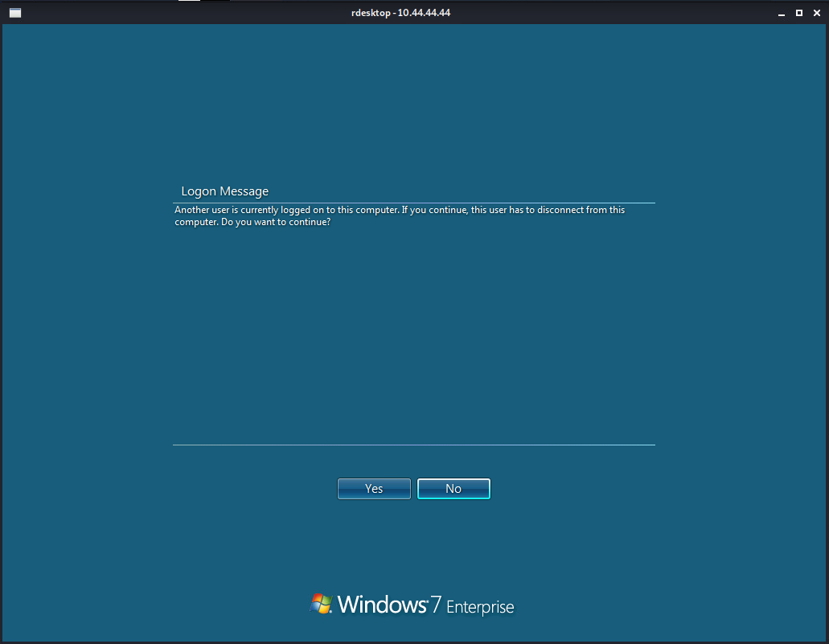The image size is (829, 644).
Task: Open the rdesktop window menu icon
Action: (x=15, y=13)
